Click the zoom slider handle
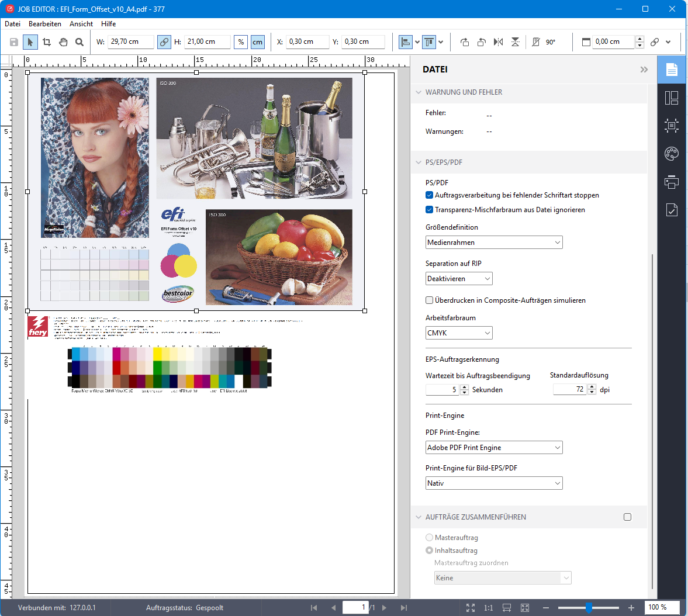The height and width of the screenshot is (616, 688). click(589, 608)
